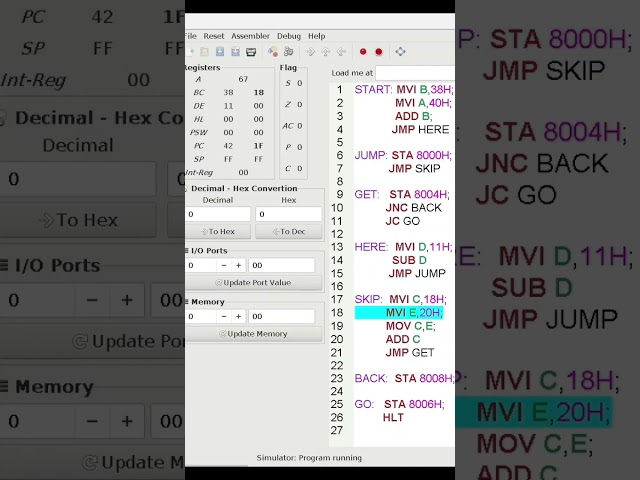Open the Assembler menu

250,36
